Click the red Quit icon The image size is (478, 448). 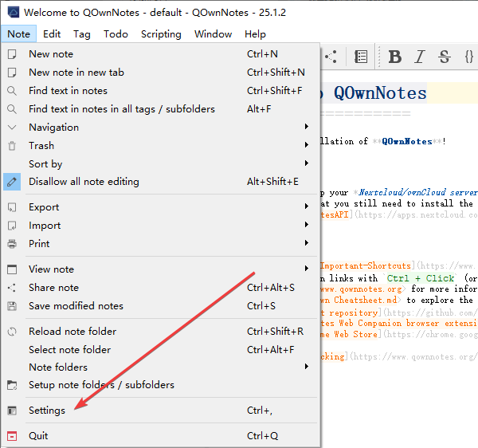pos(12,436)
